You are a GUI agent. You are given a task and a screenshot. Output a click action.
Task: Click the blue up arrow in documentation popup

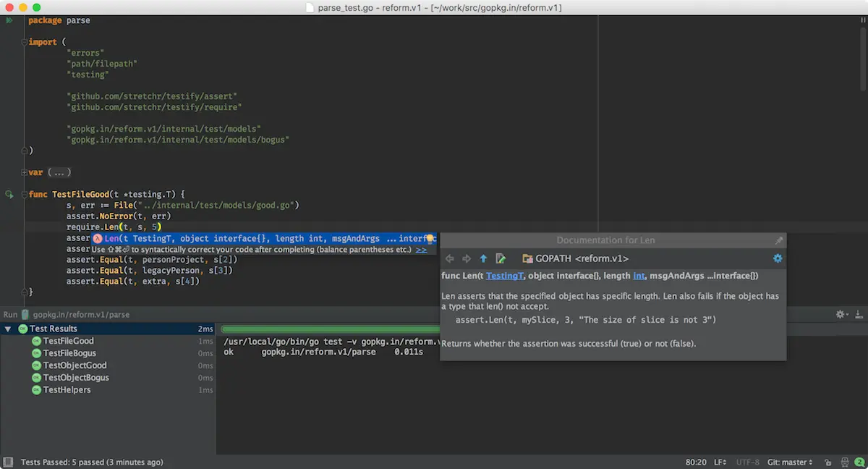(x=483, y=258)
